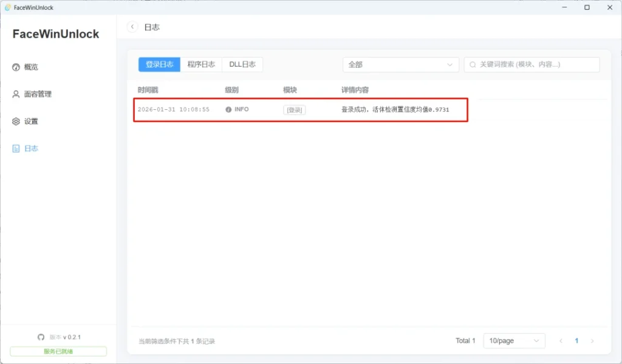Expand the chevron on the 全部 selector
Image resolution: width=622 pixels, height=364 pixels.
449,64
